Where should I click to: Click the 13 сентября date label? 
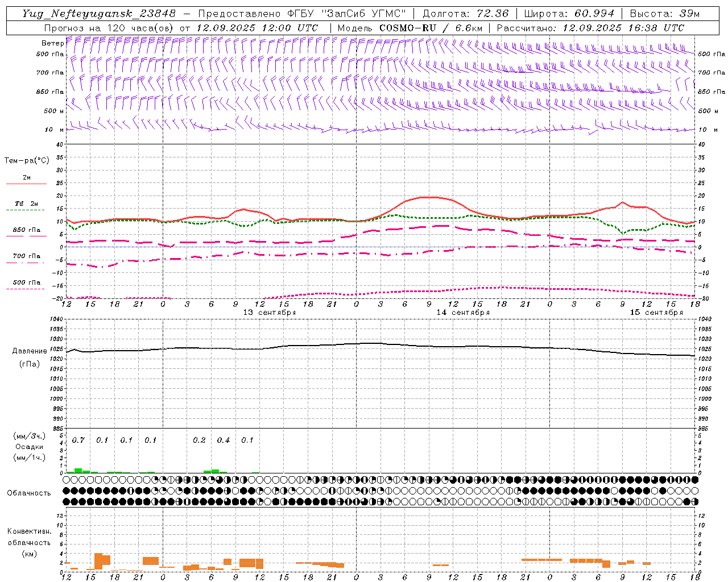[x=270, y=312]
